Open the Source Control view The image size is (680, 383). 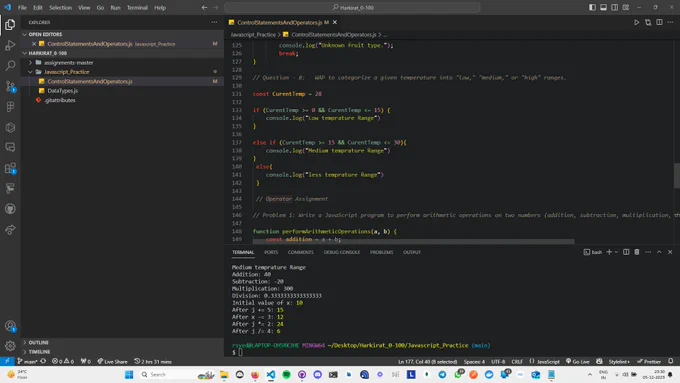[x=10, y=86]
